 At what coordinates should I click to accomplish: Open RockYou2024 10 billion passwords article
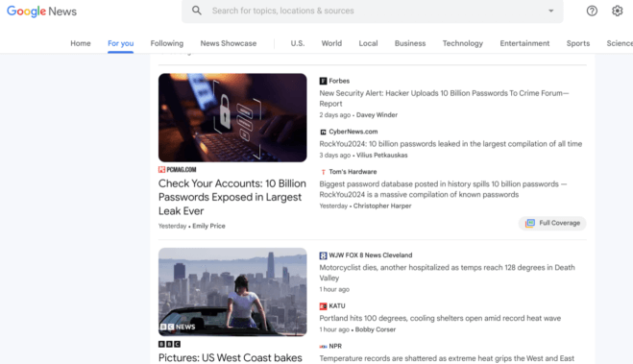[x=450, y=144]
